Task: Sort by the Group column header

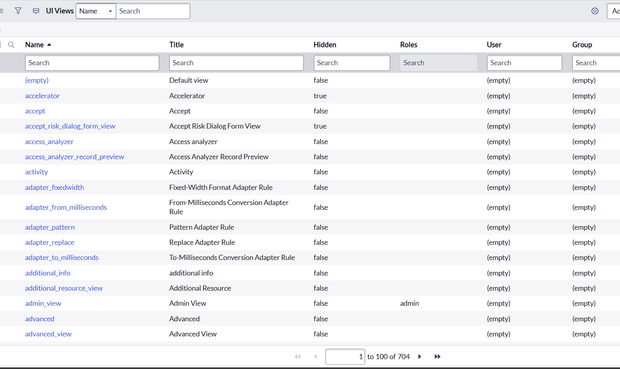Action: click(582, 45)
